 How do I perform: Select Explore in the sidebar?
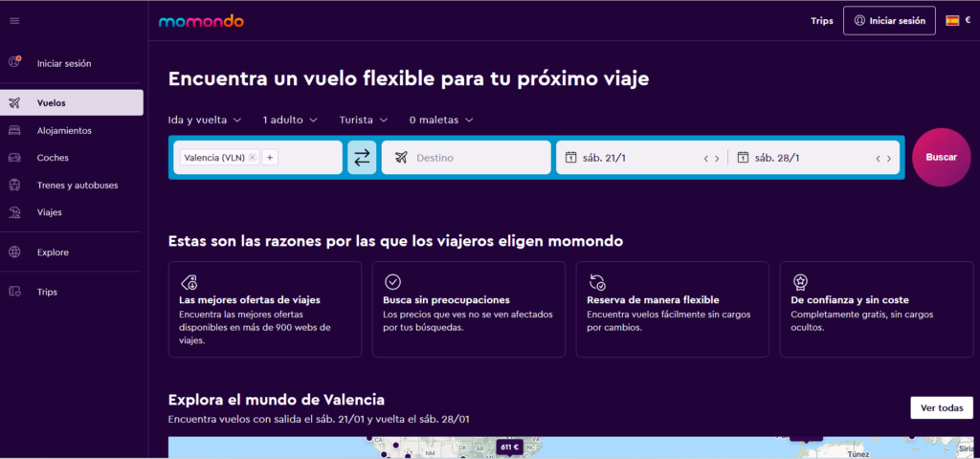[72, 252]
